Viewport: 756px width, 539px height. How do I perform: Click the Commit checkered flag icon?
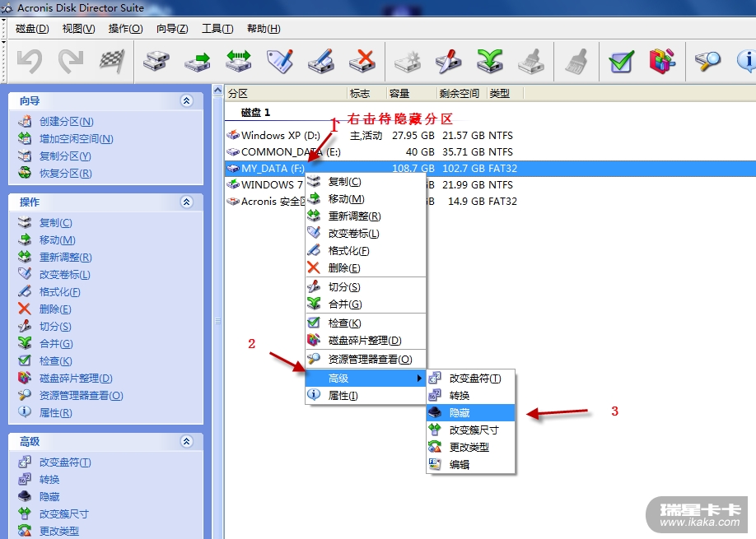112,62
